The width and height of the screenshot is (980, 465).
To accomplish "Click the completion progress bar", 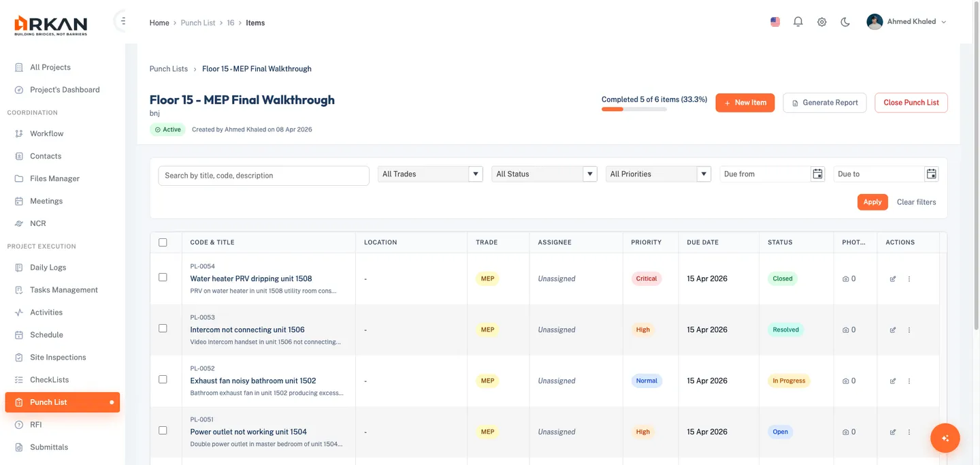I will [634, 109].
